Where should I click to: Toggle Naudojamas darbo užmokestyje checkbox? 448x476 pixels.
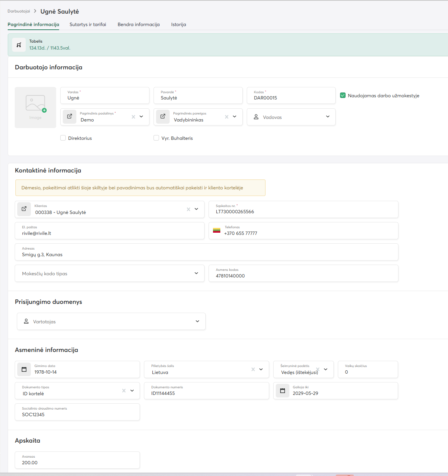click(343, 95)
